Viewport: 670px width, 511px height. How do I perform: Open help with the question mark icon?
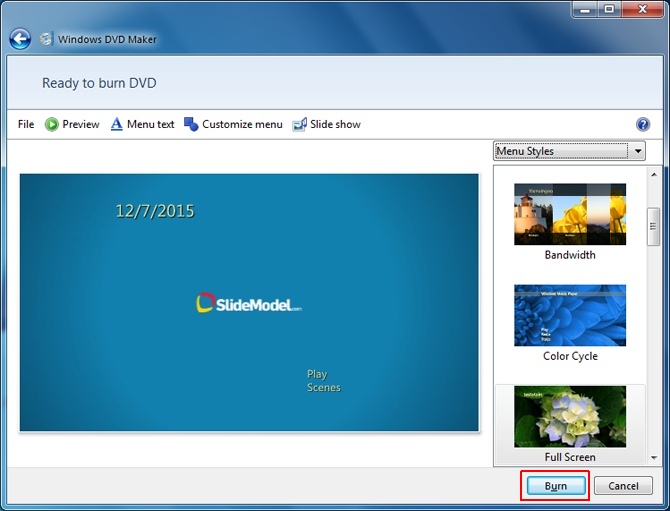(x=643, y=124)
